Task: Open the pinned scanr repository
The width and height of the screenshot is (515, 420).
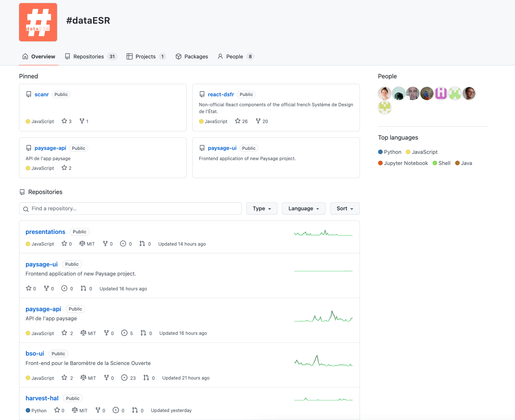Action: (x=42, y=94)
